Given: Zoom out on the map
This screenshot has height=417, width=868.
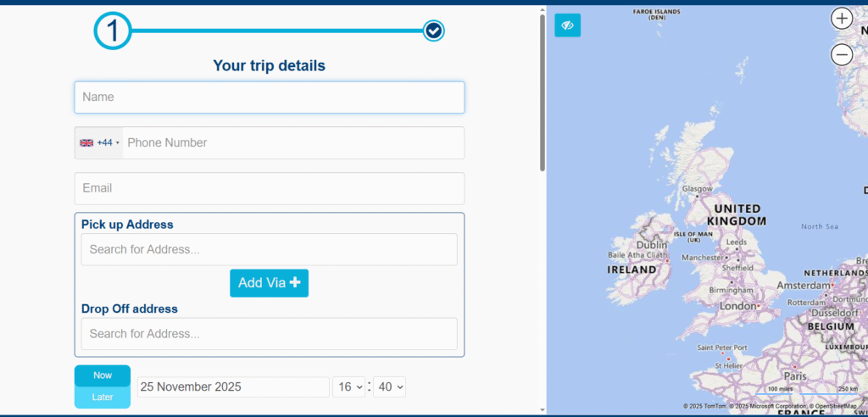Looking at the screenshot, I should click(x=841, y=55).
